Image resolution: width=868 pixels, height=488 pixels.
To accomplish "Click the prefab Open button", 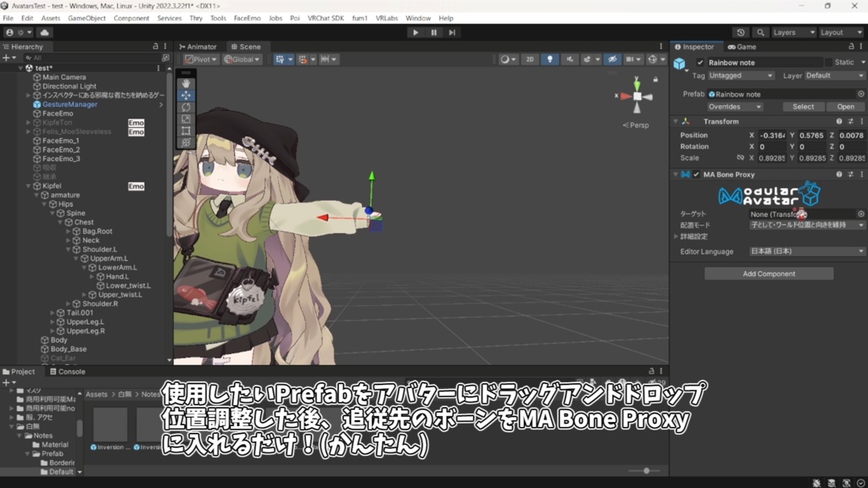I will [845, 107].
